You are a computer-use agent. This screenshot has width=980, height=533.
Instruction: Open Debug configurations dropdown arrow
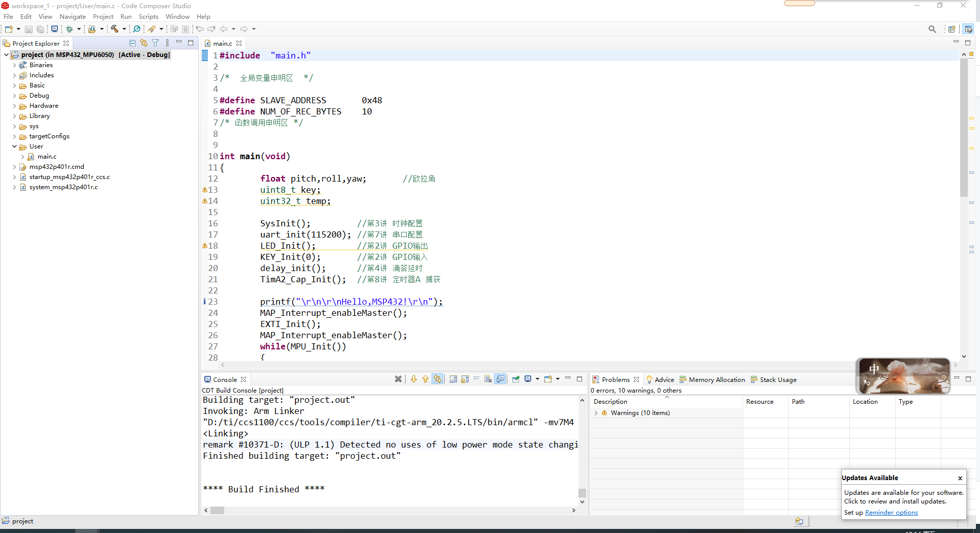point(79,29)
